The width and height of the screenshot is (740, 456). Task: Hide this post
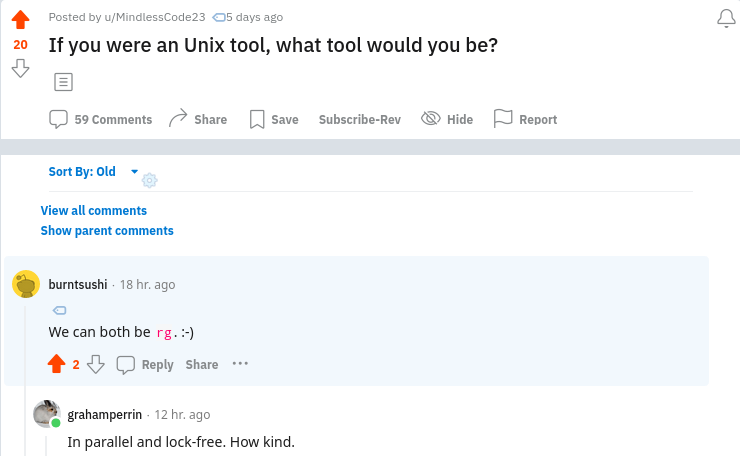point(447,119)
